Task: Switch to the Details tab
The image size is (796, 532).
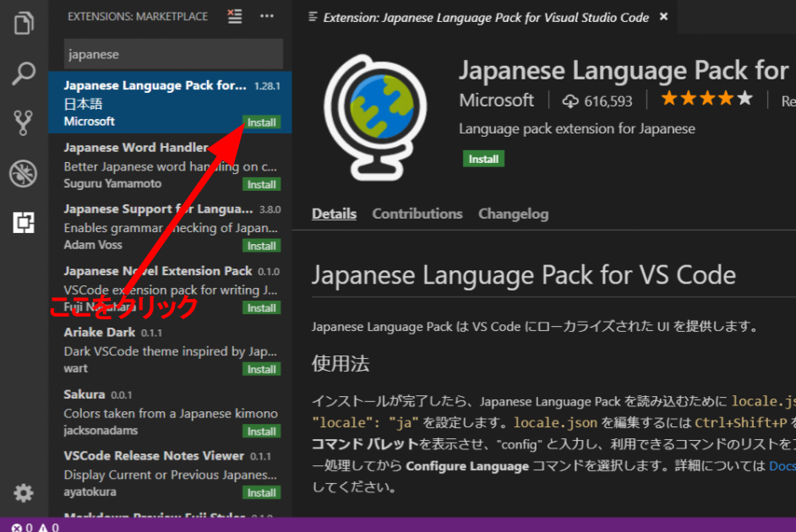Action: pyautogui.click(x=334, y=214)
